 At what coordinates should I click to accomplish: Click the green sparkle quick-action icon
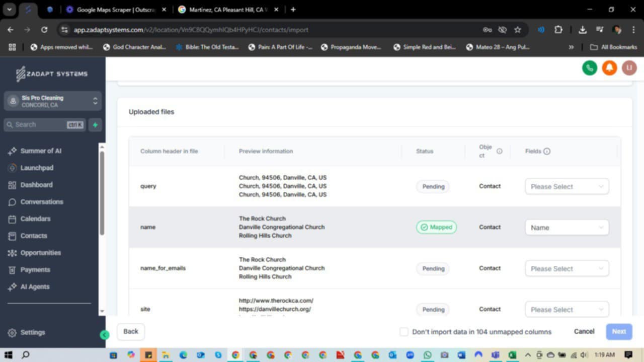95,125
